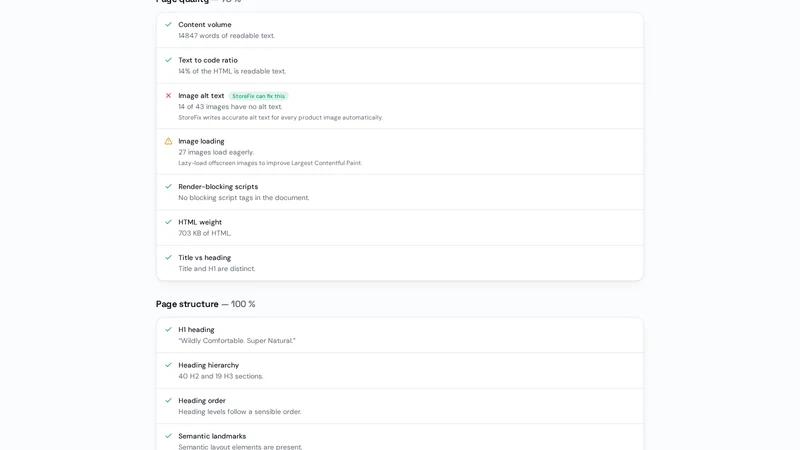Select the 'Content volume' title
Screen dimensions: 800x450
(x=205, y=24)
